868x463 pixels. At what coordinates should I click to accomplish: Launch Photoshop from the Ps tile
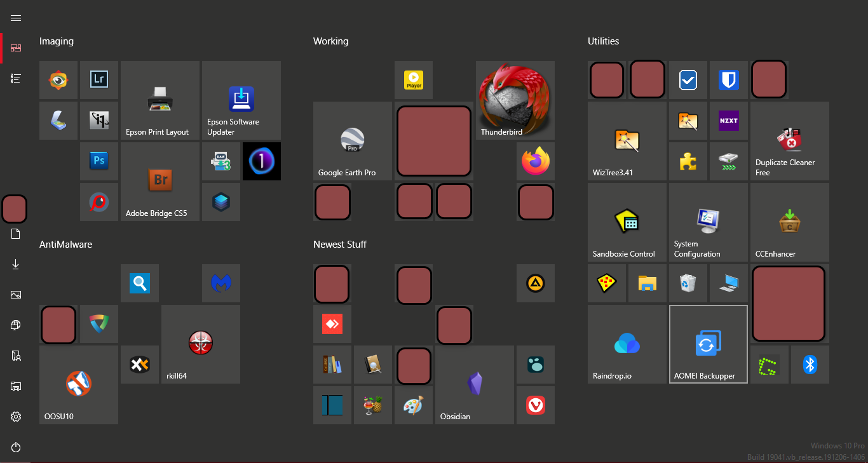(x=99, y=161)
